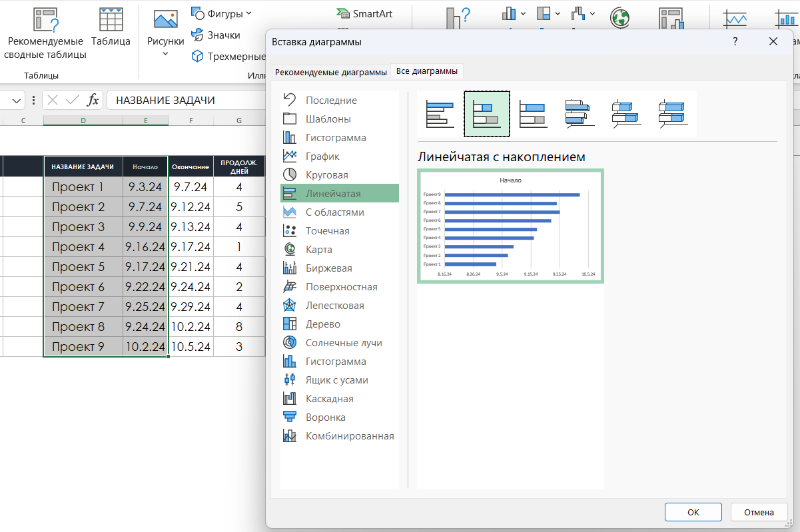The image size is (800, 532).
Task: Select Ящик с усами chart type
Action: [x=340, y=380]
